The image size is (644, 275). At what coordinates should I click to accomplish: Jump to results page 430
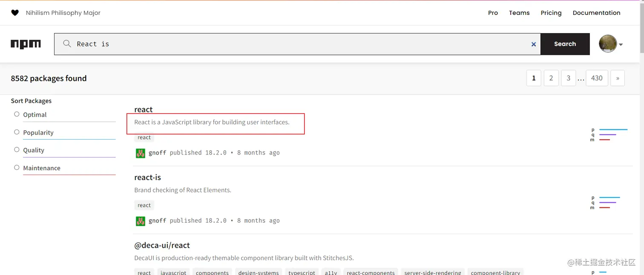597,78
